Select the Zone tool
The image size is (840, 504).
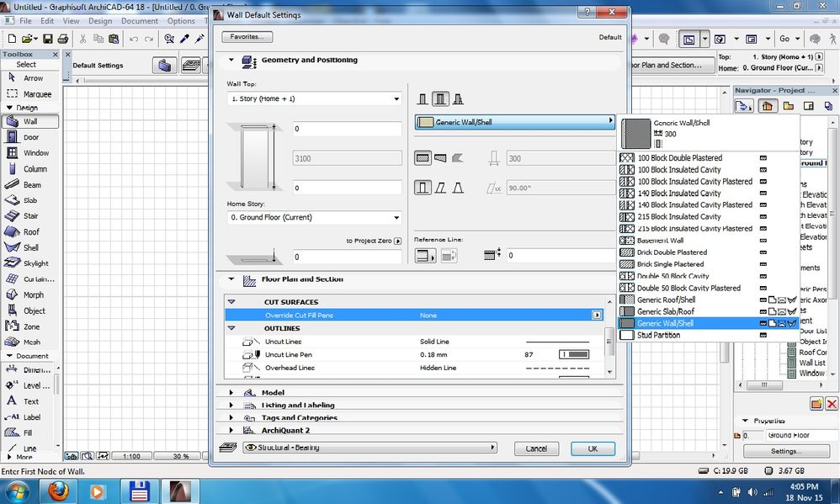coord(29,326)
